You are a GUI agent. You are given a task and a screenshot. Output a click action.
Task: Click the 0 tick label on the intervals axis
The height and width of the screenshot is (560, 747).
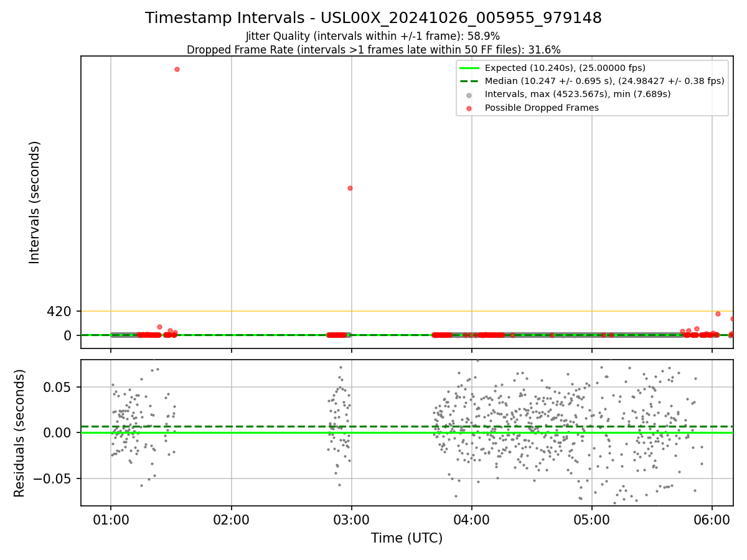(x=68, y=335)
